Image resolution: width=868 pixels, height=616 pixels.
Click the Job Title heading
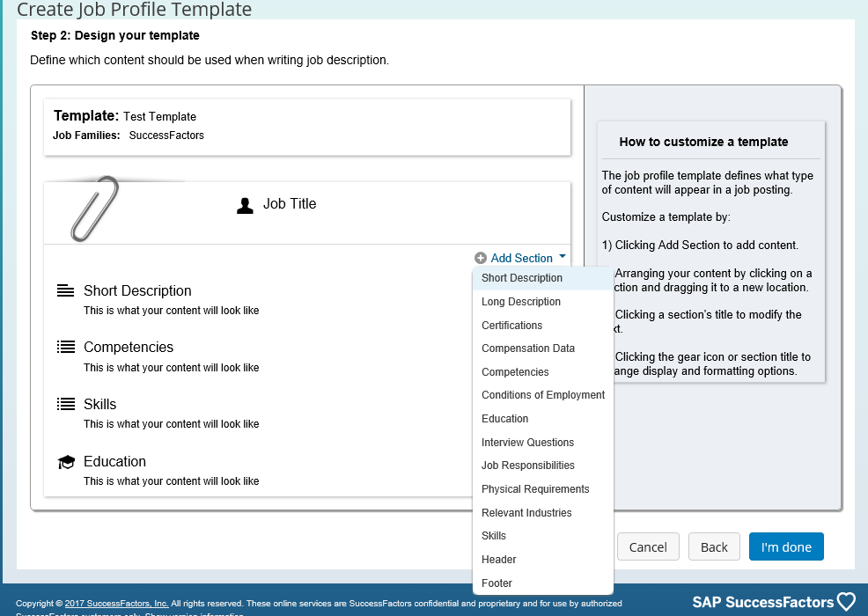pyautogui.click(x=290, y=203)
